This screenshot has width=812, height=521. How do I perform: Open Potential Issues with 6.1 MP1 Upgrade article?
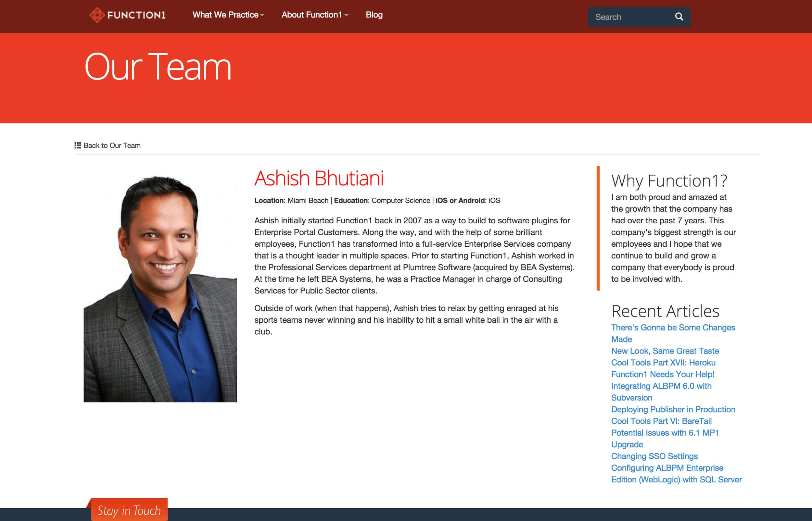tap(665, 439)
